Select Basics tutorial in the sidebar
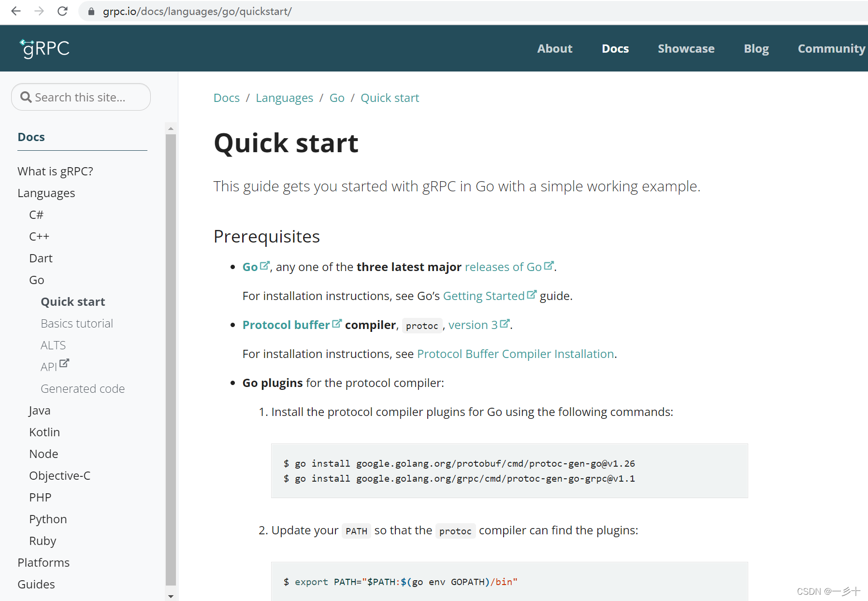This screenshot has width=868, height=601. coord(76,323)
